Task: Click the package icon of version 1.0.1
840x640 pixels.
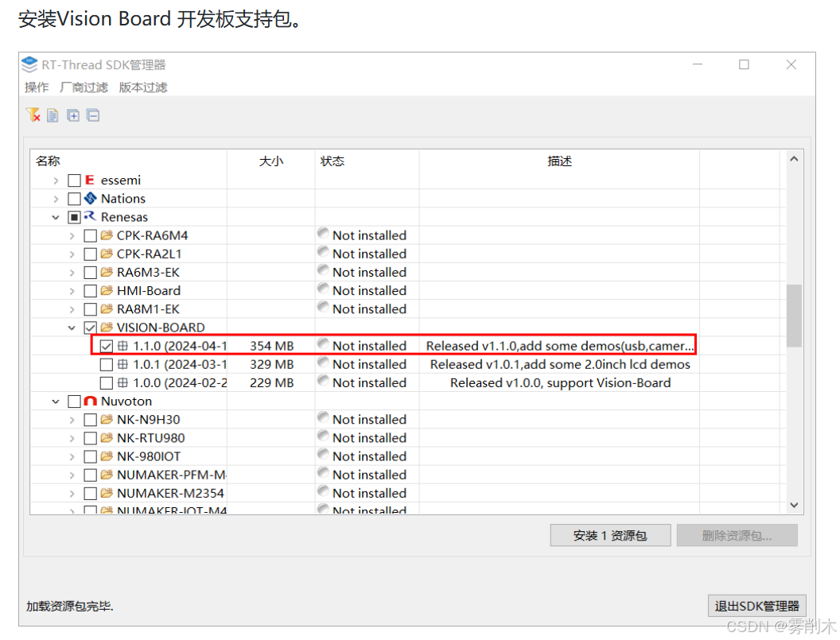Action: click(x=122, y=364)
